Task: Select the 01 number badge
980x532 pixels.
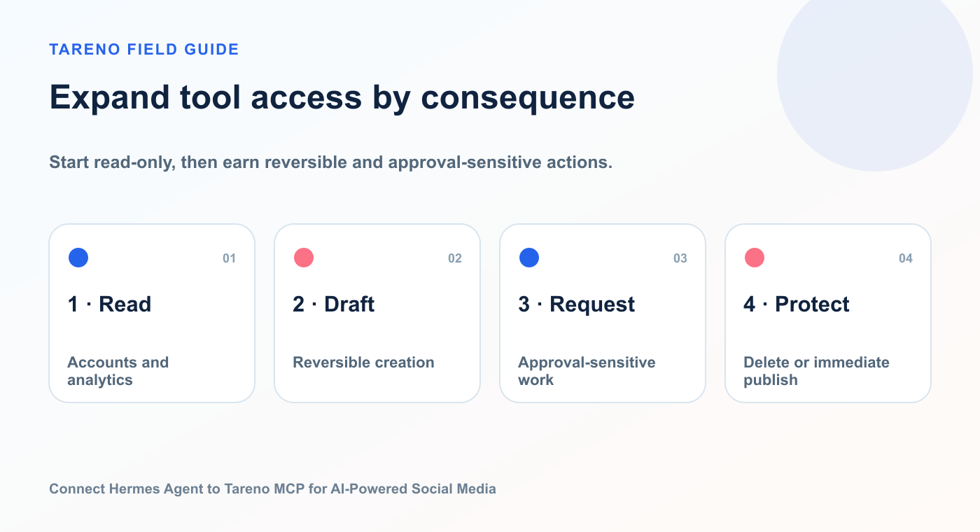Action: click(230, 258)
